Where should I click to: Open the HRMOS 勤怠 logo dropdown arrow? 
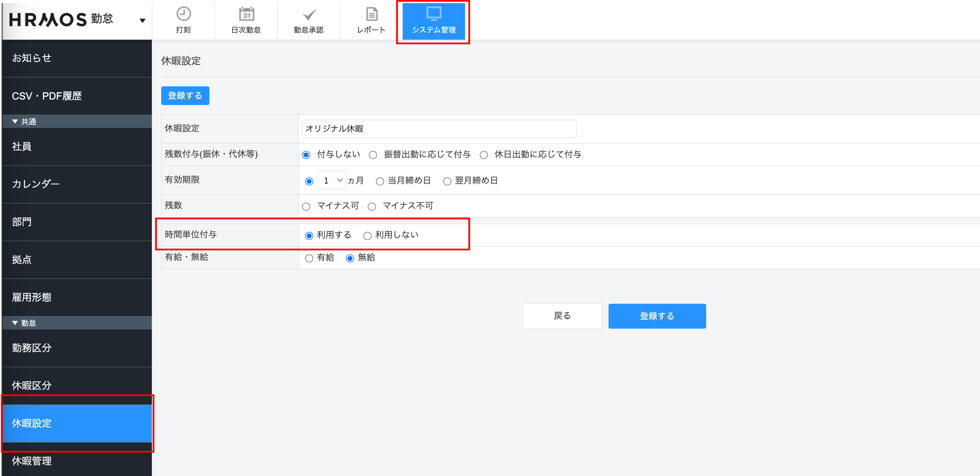tap(142, 21)
